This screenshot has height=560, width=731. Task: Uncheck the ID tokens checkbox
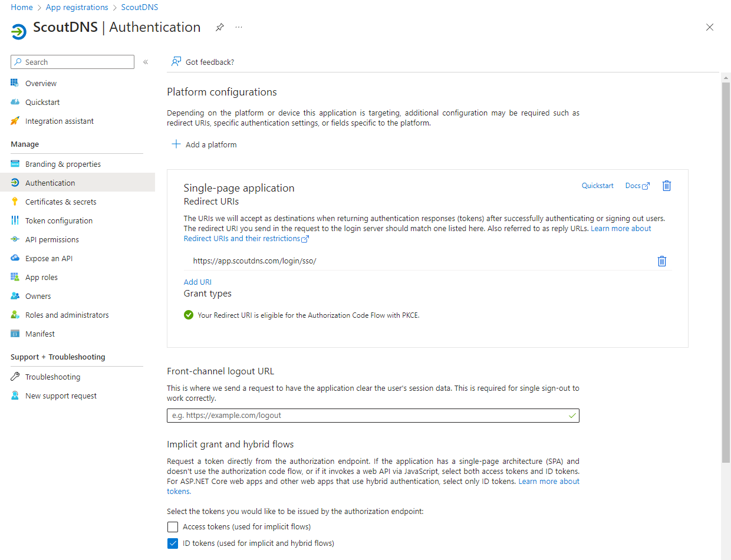coord(173,543)
